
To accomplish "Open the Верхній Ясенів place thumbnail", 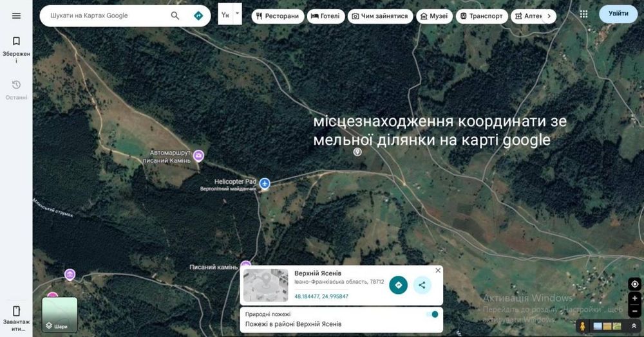I will pos(266,286).
